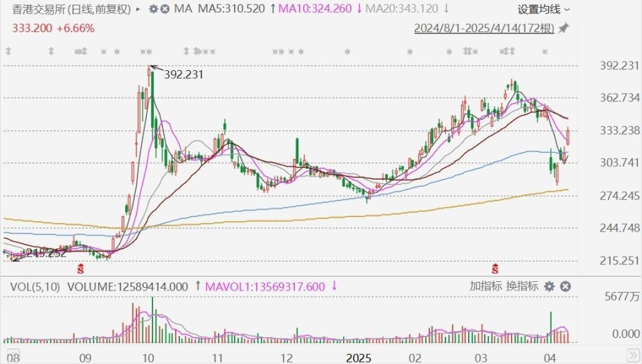Click the 换指标 button
The image size is (642, 364).
[x=522, y=287]
